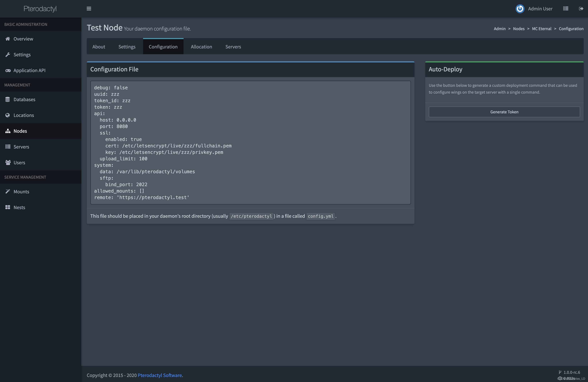Navigate to Application API section
The width and height of the screenshot is (588, 382).
30,70
